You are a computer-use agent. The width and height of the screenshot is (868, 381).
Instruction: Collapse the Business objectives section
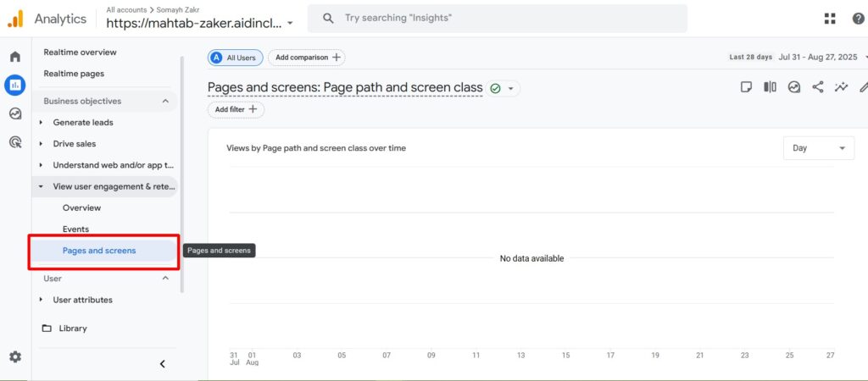165,101
